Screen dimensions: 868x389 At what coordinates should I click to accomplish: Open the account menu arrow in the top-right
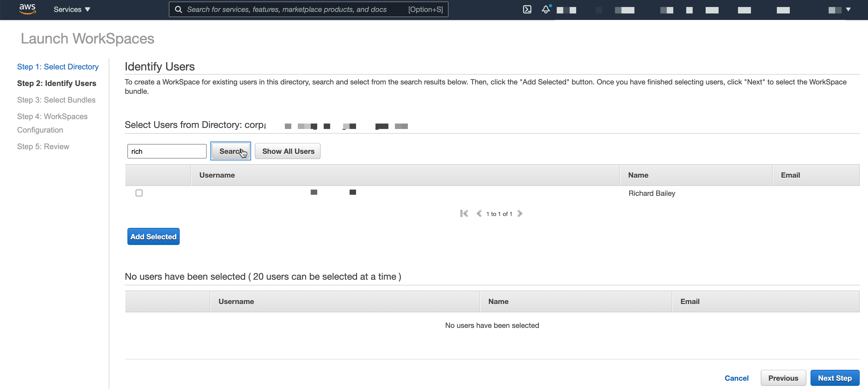[x=848, y=9]
